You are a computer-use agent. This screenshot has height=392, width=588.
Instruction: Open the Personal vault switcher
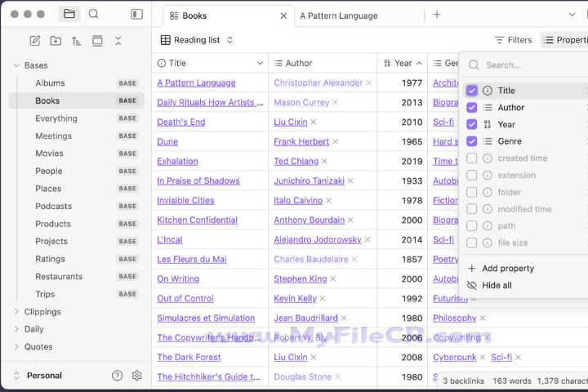point(44,376)
